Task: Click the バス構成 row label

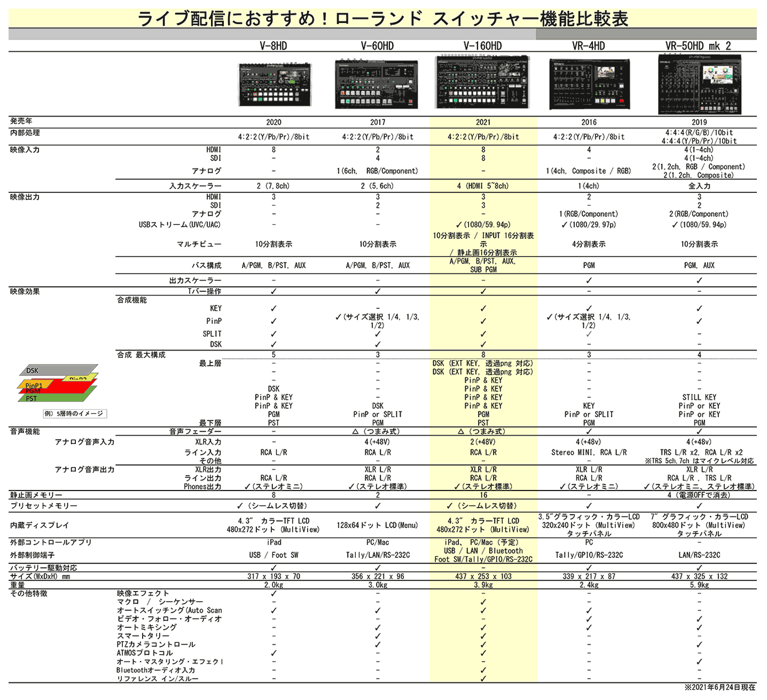Action: click(207, 266)
